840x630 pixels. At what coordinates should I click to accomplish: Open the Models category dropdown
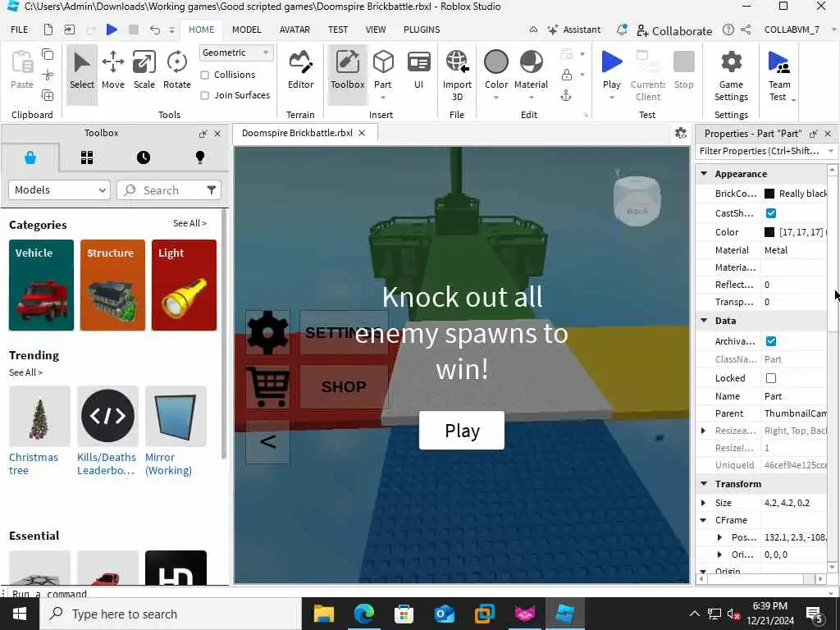pos(59,190)
